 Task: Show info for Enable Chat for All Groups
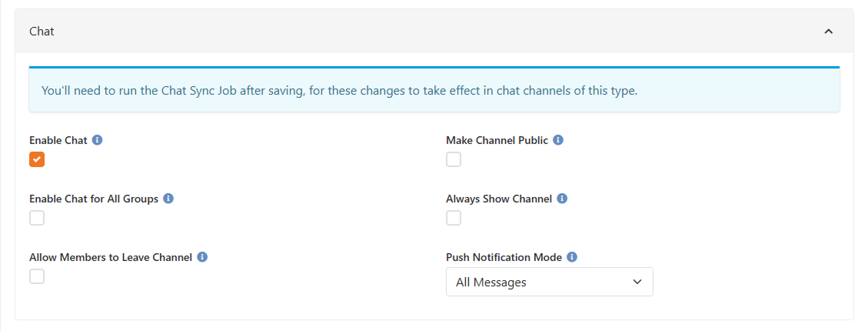(x=169, y=199)
